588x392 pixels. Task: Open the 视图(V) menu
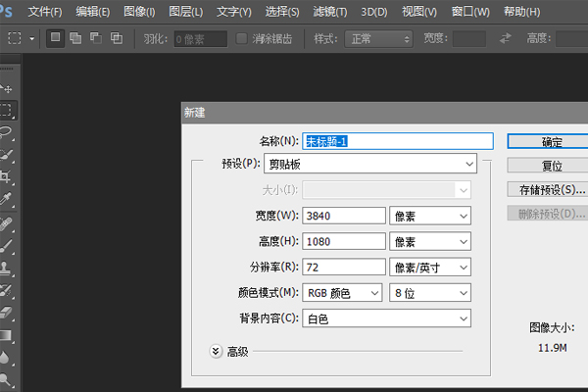click(419, 12)
